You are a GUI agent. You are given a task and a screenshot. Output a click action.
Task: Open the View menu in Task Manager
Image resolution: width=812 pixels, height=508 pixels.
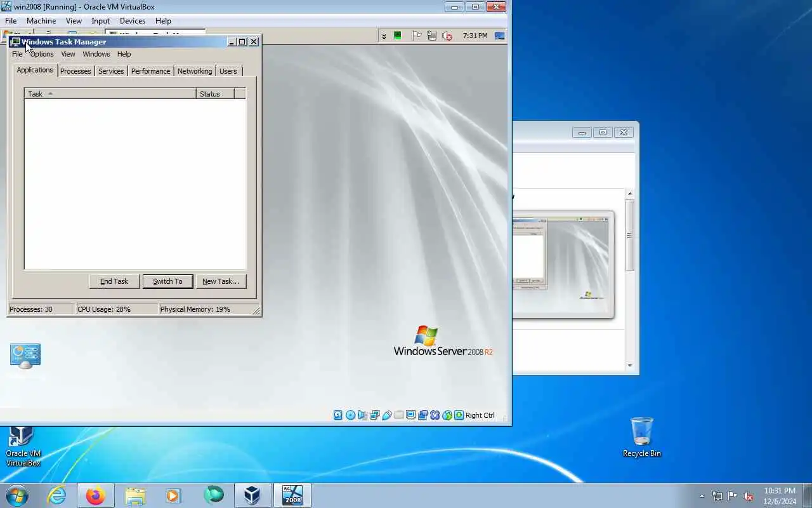(x=68, y=54)
